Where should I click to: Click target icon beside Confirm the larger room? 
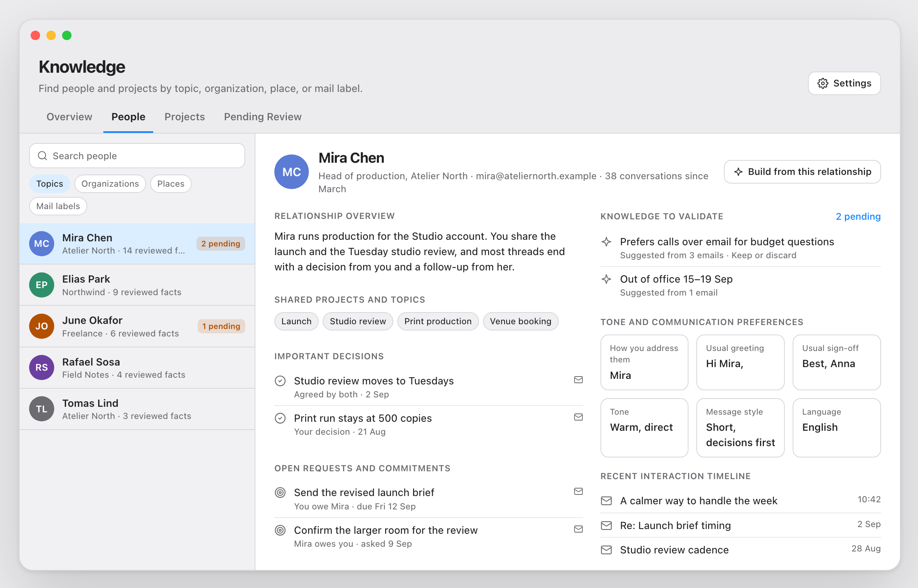tap(280, 530)
